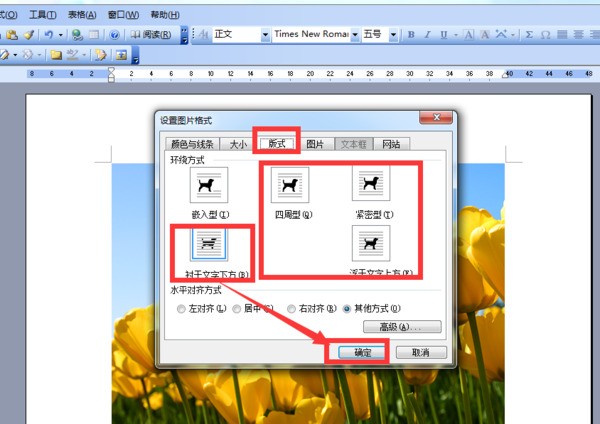Open the 五号 font size dropdown
This screenshot has height=424, width=600.
(394, 34)
